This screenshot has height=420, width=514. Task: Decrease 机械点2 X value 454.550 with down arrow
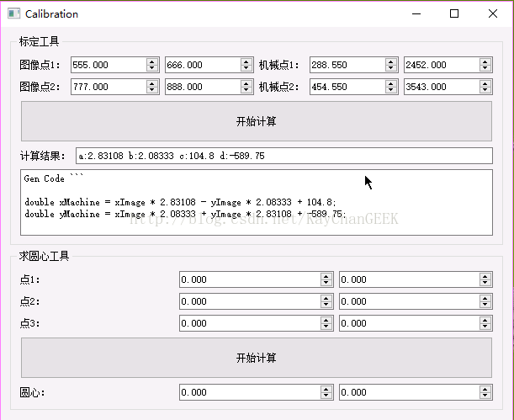(x=391, y=90)
